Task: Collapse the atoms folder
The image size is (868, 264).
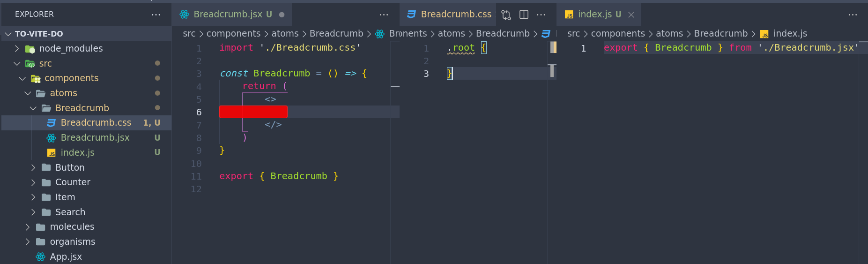Action: click(x=28, y=93)
